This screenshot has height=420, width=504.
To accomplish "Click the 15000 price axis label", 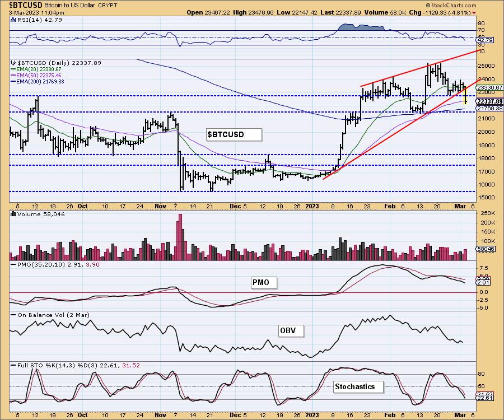I will (x=486, y=197).
